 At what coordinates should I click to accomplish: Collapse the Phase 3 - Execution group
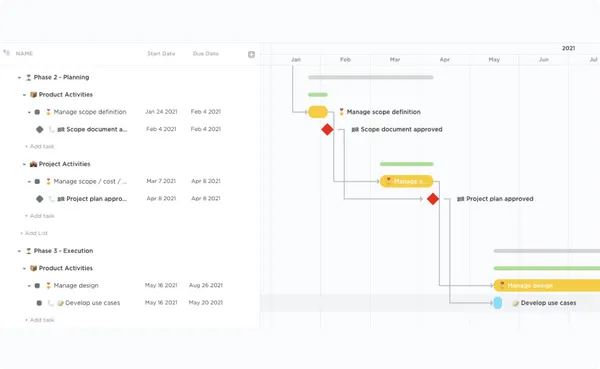(19, 251)
